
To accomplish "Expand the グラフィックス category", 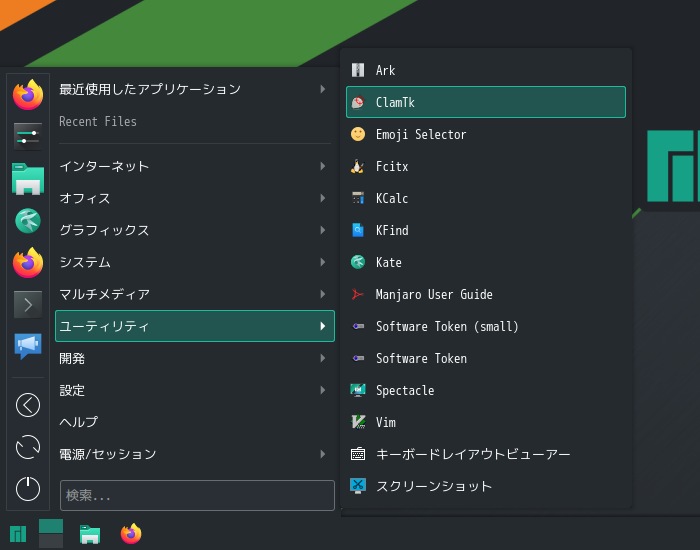I will click(x=195, y=230).
